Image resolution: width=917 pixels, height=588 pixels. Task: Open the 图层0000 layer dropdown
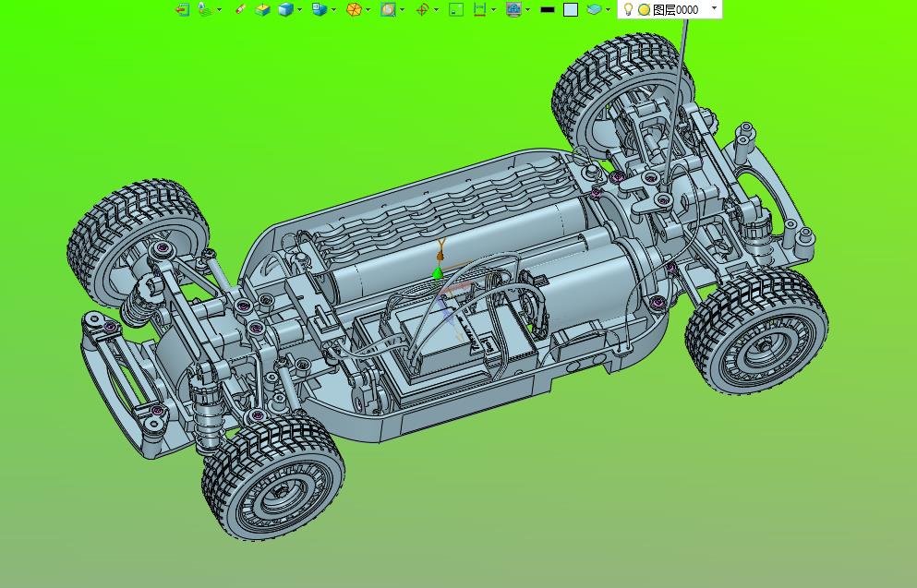point(714,8)
